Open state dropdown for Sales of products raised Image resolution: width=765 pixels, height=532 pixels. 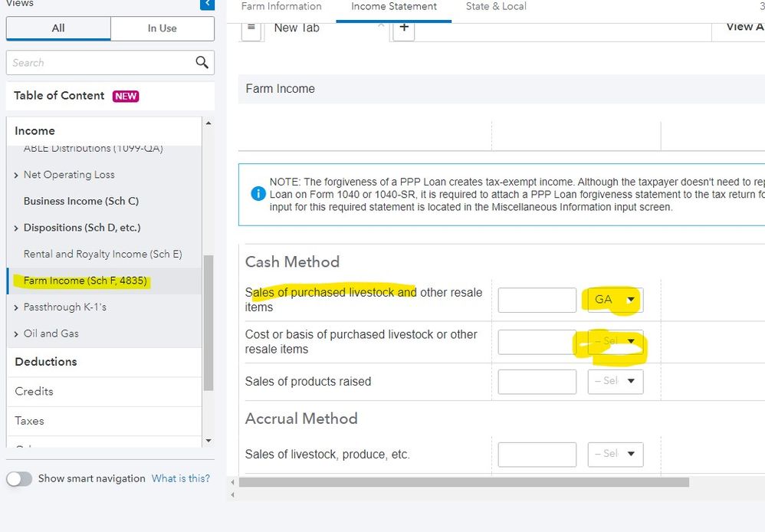click(x=615, y=381)
